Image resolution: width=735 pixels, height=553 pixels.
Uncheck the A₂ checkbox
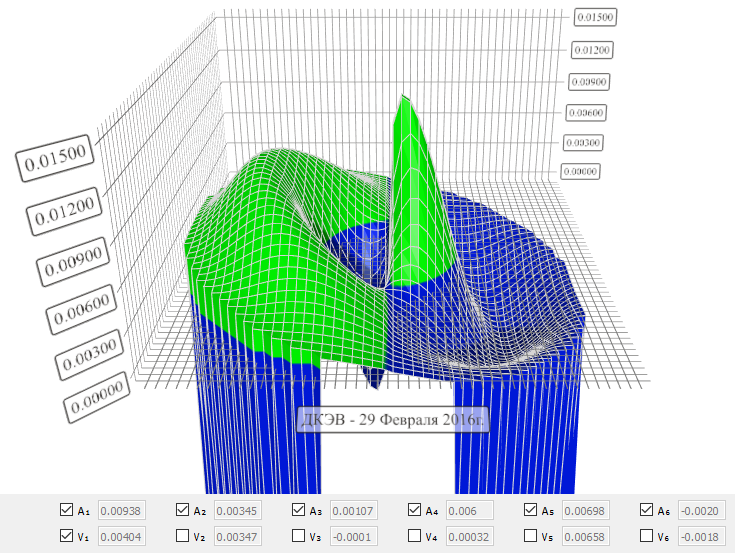coord(183,510)
